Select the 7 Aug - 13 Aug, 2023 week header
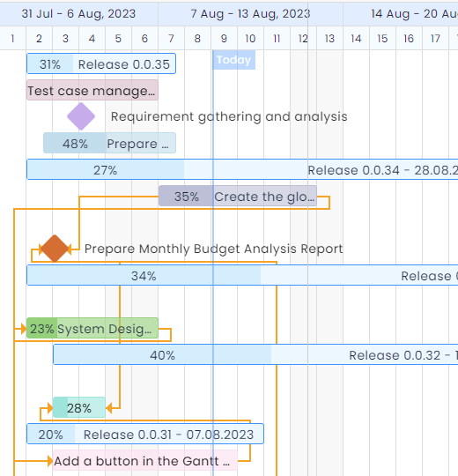 tap(250, 14)
